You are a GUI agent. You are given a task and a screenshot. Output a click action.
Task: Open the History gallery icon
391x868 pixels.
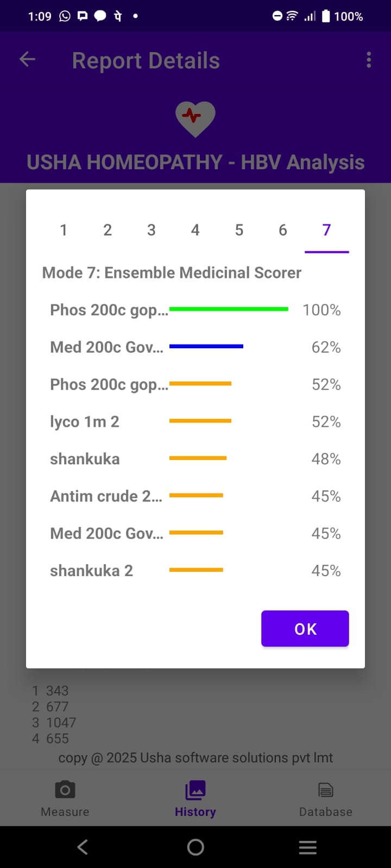pos(195,790)
